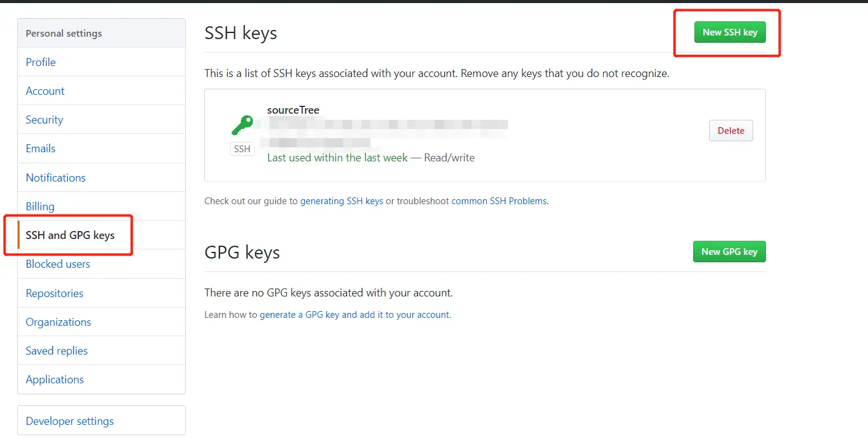868x445 pixels.
Task: Click the New GPG key button
Action: coord(729,251)
